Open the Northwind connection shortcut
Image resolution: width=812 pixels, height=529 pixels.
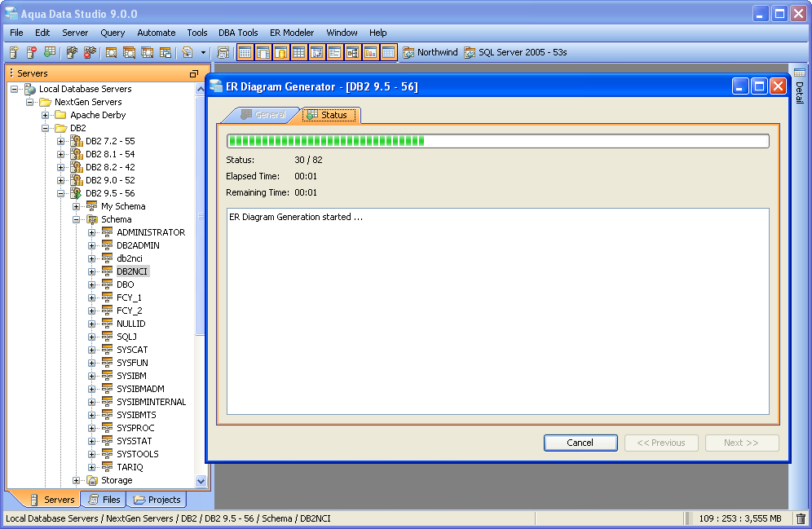pyautogui.click(x=430, y=52)
